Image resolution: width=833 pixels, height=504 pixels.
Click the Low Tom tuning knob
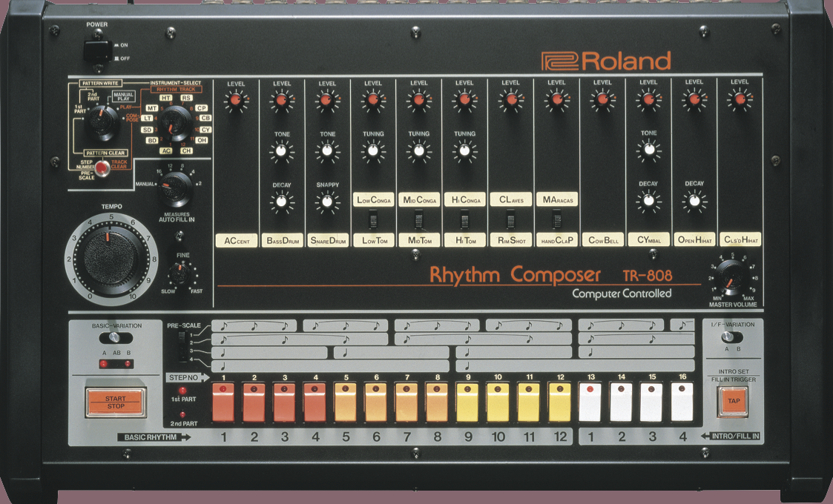point(373,150)
